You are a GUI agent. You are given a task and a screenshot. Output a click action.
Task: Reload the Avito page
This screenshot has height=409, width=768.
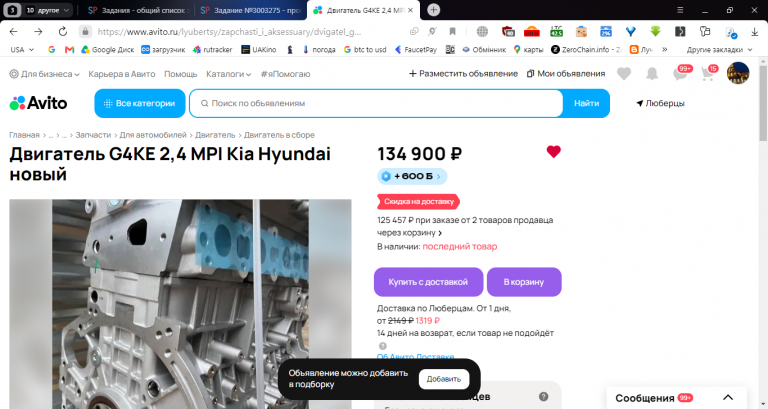63,32
